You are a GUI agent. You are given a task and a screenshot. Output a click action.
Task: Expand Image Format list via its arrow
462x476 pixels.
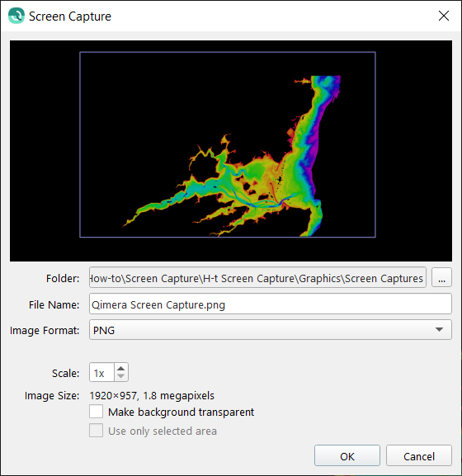pos(439,330)
